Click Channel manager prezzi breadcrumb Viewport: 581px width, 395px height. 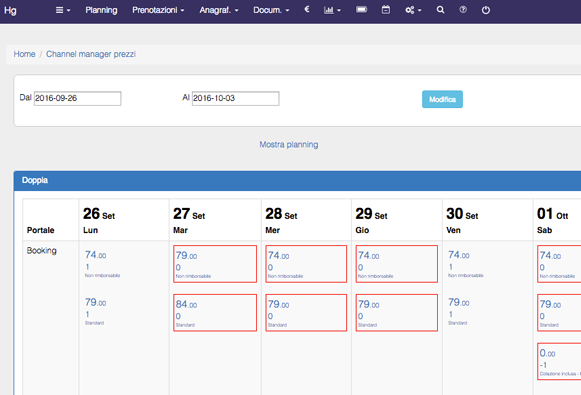(91, 54)
